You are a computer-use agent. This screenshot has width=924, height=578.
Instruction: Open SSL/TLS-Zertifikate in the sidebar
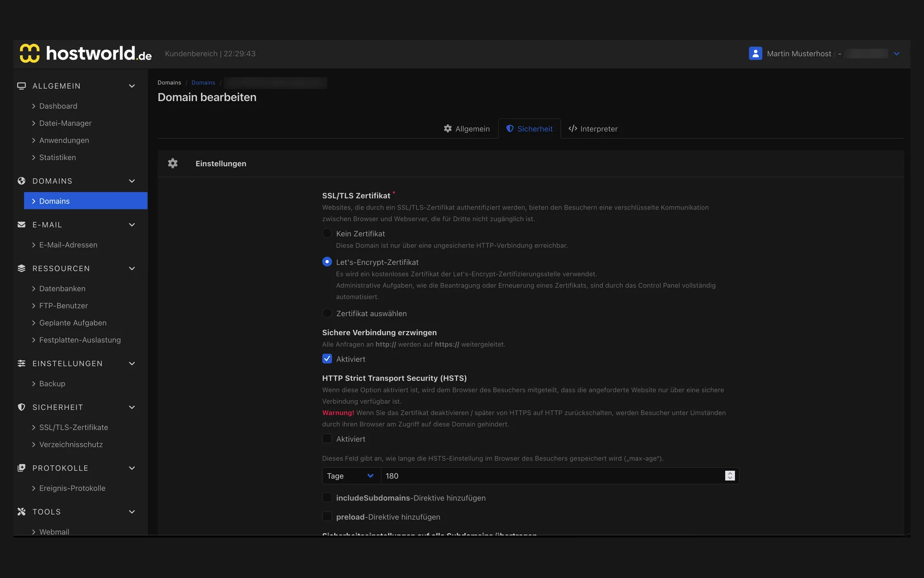point(73,427)
